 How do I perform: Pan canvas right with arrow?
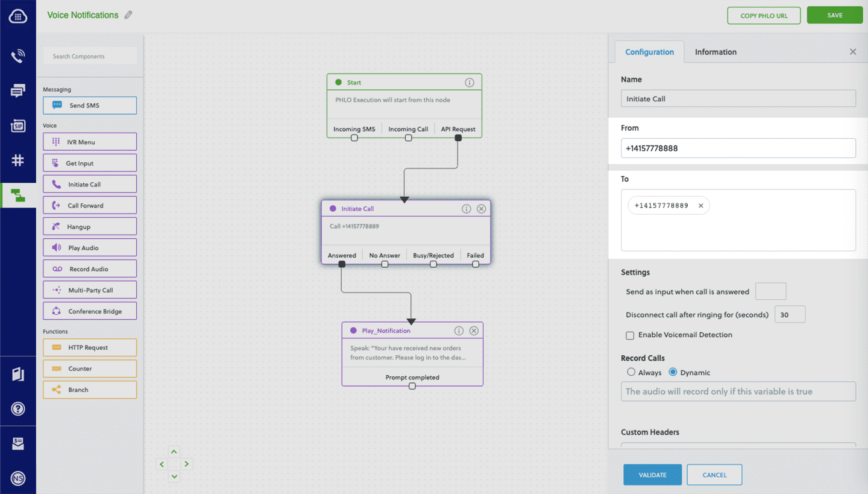pos(186,464)
